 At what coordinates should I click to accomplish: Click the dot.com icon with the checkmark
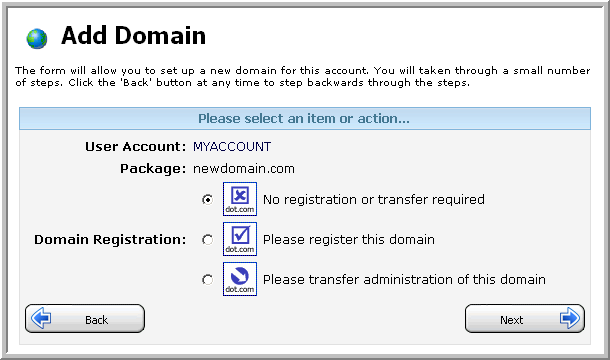tap(240, 239)
